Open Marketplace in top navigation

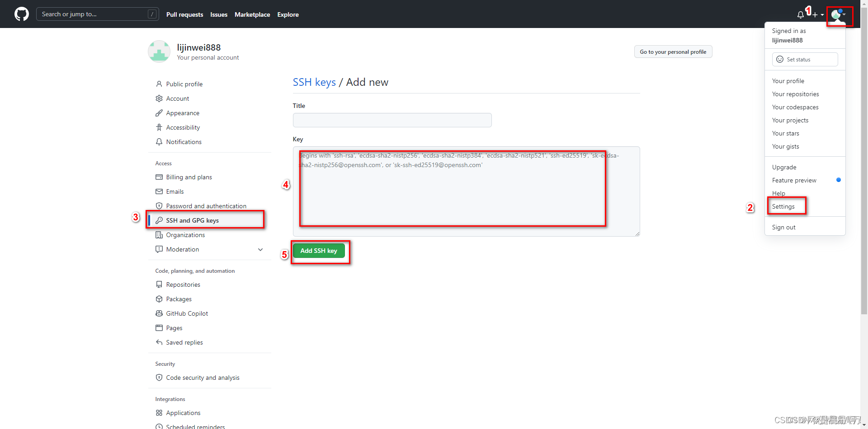(252, 14)
